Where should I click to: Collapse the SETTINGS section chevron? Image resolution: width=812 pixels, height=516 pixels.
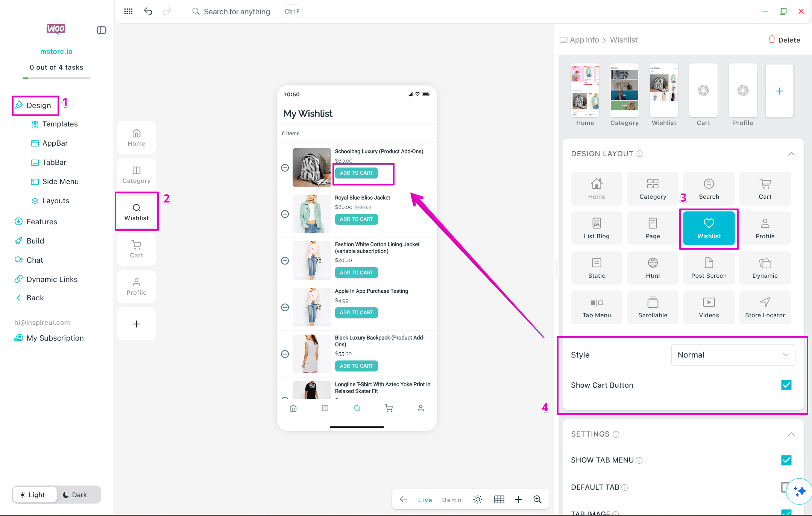(x=791, y=434)
